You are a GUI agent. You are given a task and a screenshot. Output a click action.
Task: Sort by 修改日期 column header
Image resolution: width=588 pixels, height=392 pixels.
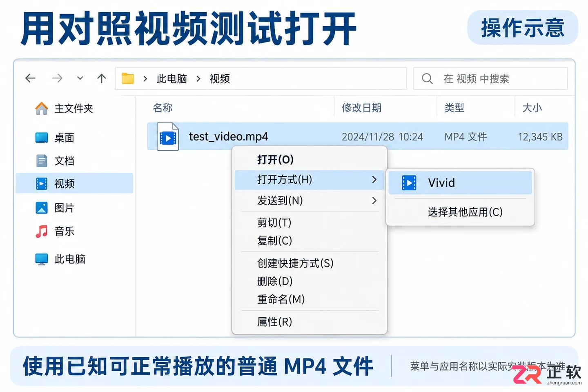click(361, 108)
